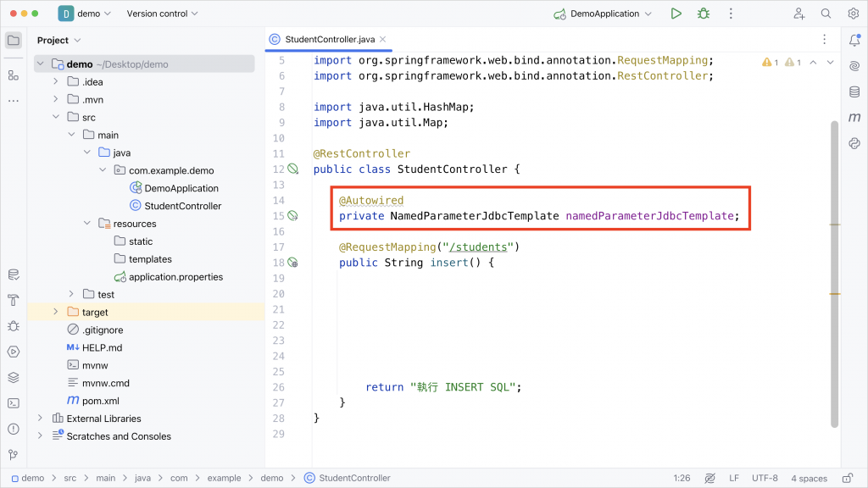The width and height of the screenshot is (868, 488).
Task: Click caret position 1:26 in status bar
Action: pyautogui.click(x=682, y=478)
